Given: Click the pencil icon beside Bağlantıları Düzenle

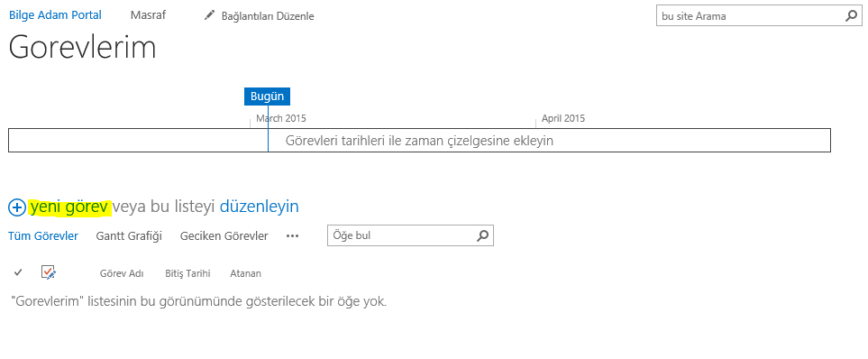Looking at the screenshot, I should click(x=209, y=15).
